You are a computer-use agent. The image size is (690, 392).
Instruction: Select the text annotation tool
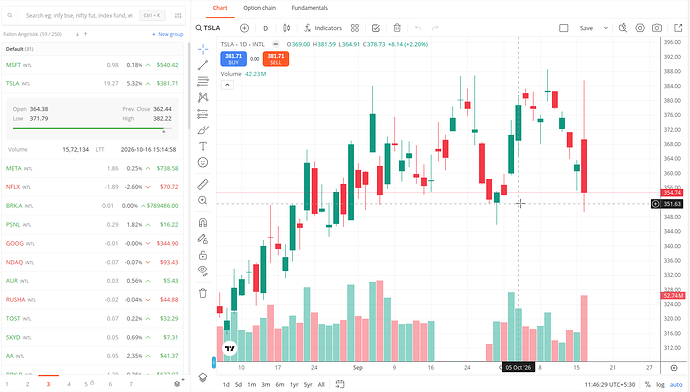(x=203, y=146)
